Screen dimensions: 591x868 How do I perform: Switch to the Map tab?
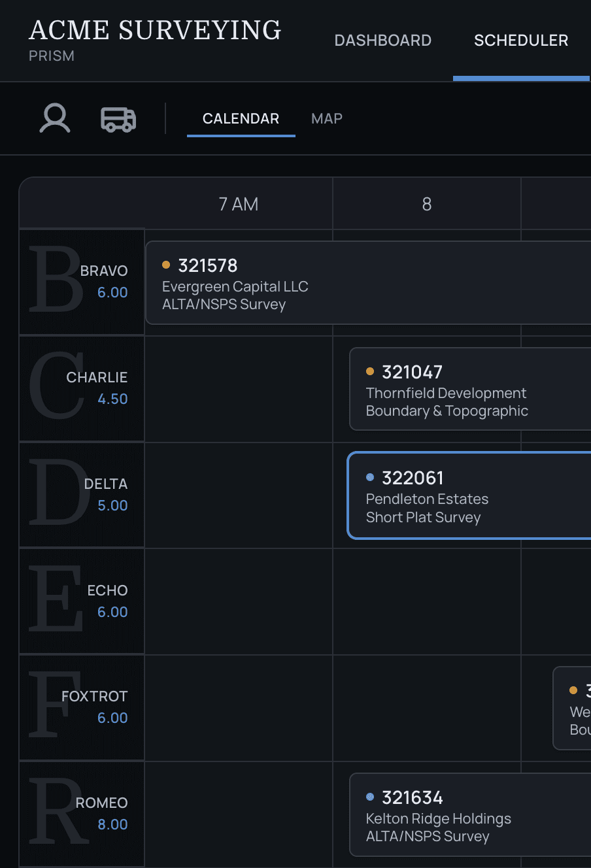(x=327, y=119)
